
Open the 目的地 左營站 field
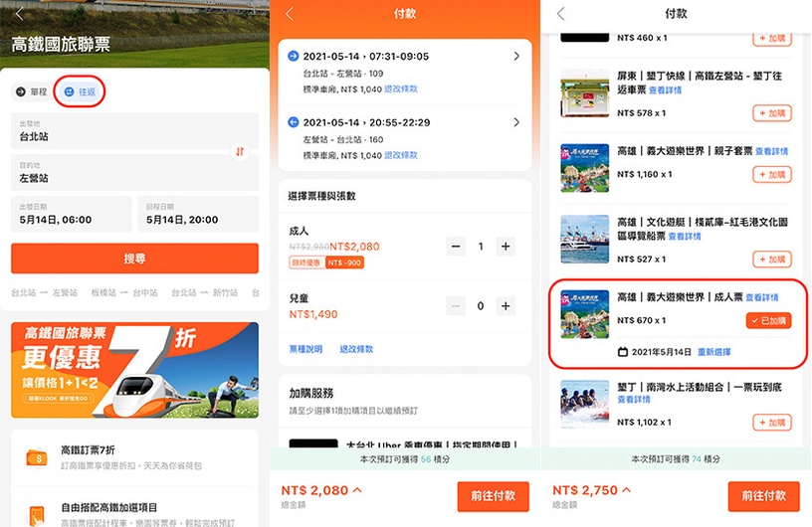[134, 173]
